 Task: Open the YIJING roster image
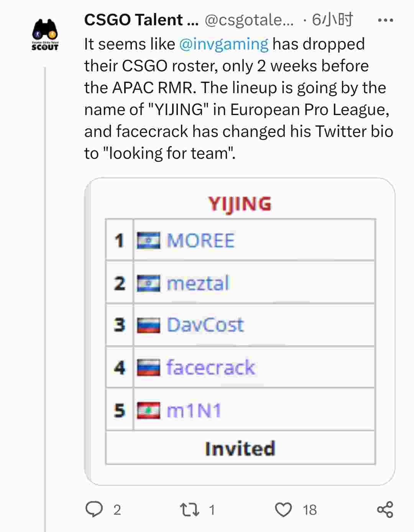(240, 331)
